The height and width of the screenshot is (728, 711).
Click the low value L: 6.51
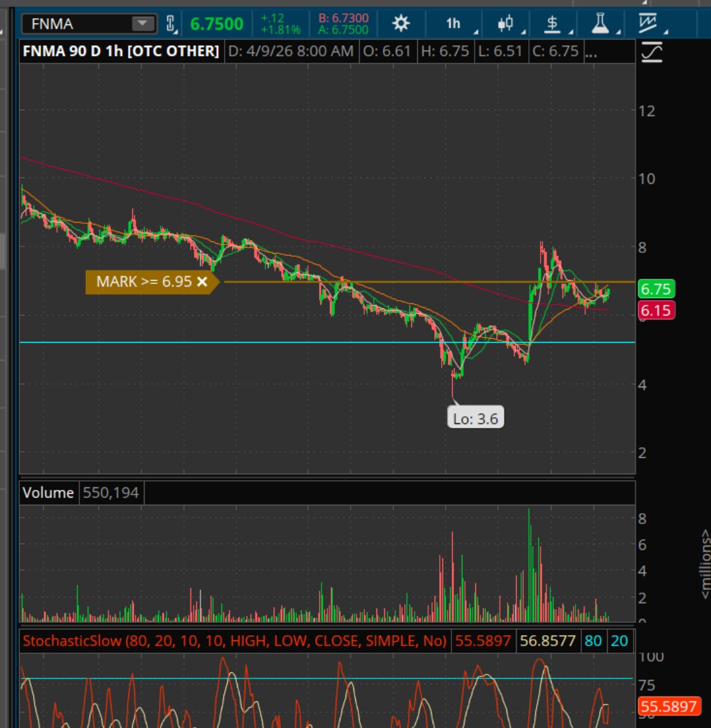coord(500,51)
